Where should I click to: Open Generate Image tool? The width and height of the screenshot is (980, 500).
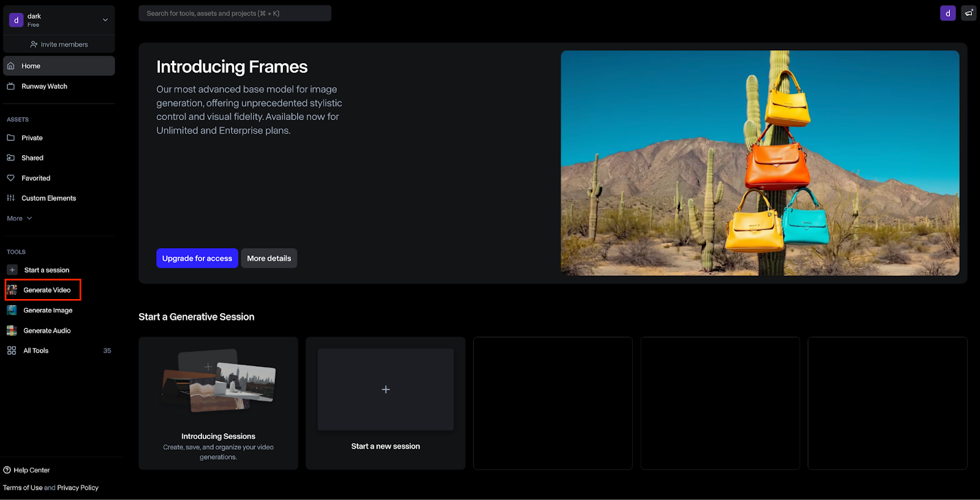point(48,311)
